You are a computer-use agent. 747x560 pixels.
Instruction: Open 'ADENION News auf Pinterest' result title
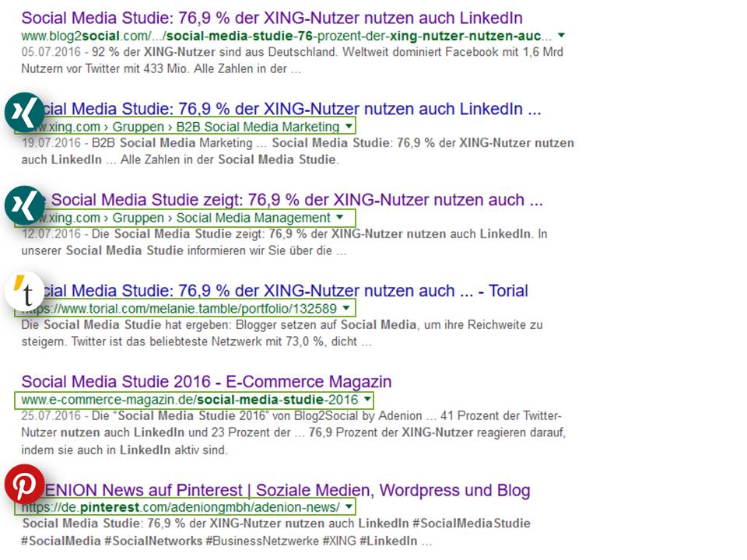pyautogui.click(x=287, y=490)
